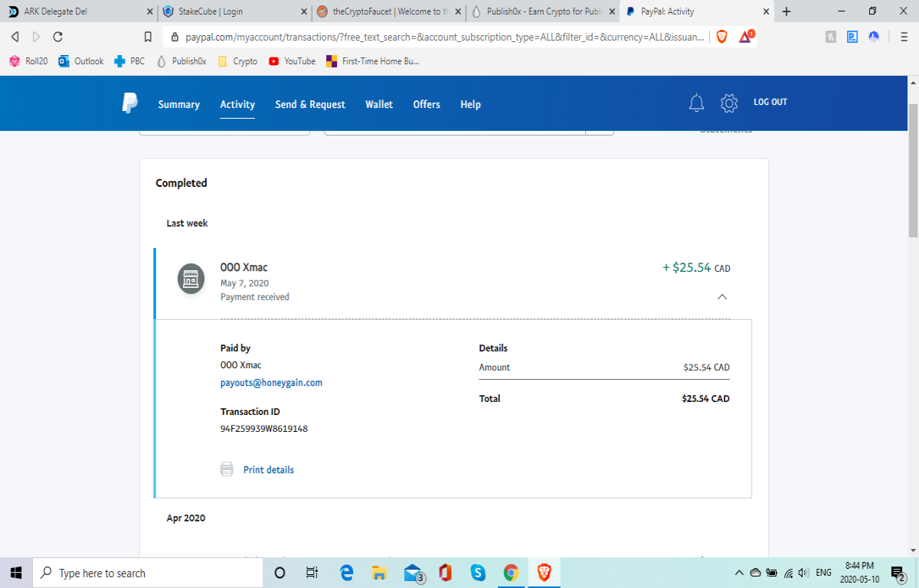Open Microsoft Edge from the taskbar
This screenshot has height=588, width=919.
click(x=346, y=573)
